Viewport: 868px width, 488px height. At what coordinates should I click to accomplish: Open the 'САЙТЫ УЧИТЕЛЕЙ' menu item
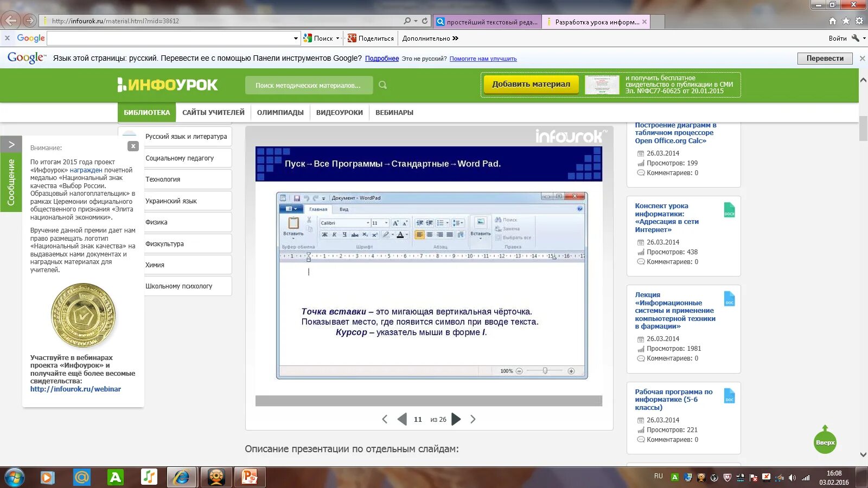click(x=213, y=113)
